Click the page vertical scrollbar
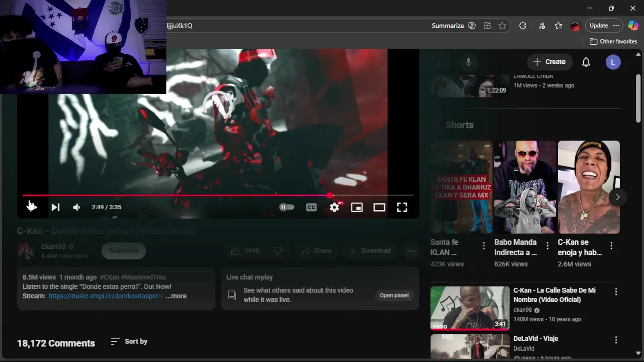The width and height of the screenshot is (644, 362). coord(639,98)
